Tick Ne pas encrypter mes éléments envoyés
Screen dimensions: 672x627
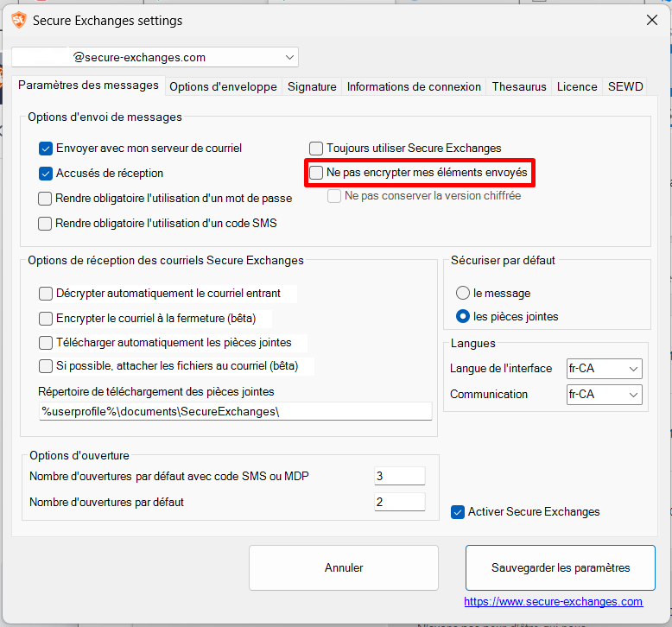316,172
